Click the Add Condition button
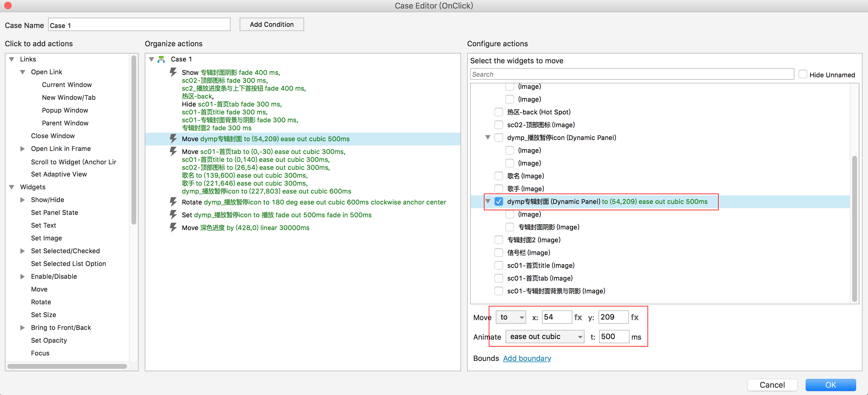The width and height of the screenshot is (868, 395). click(272, 24)
